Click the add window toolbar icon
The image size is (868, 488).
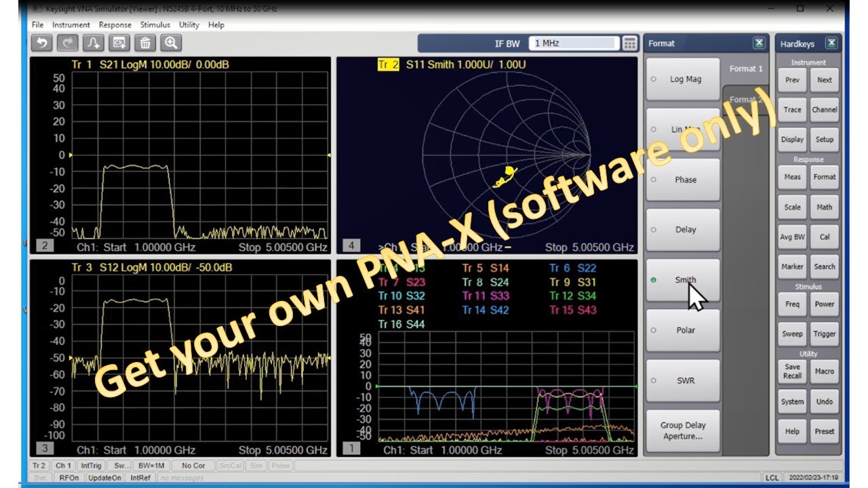119,43
